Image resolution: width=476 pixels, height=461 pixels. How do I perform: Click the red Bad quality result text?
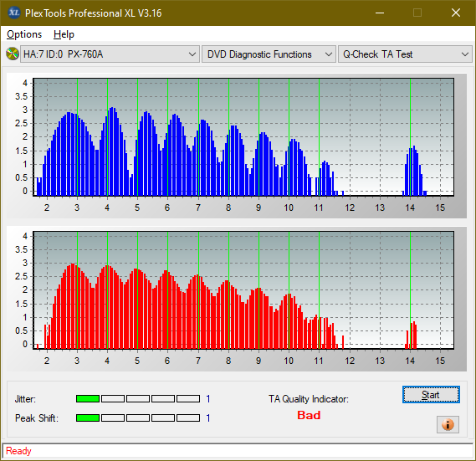click(x=309, y=415)
